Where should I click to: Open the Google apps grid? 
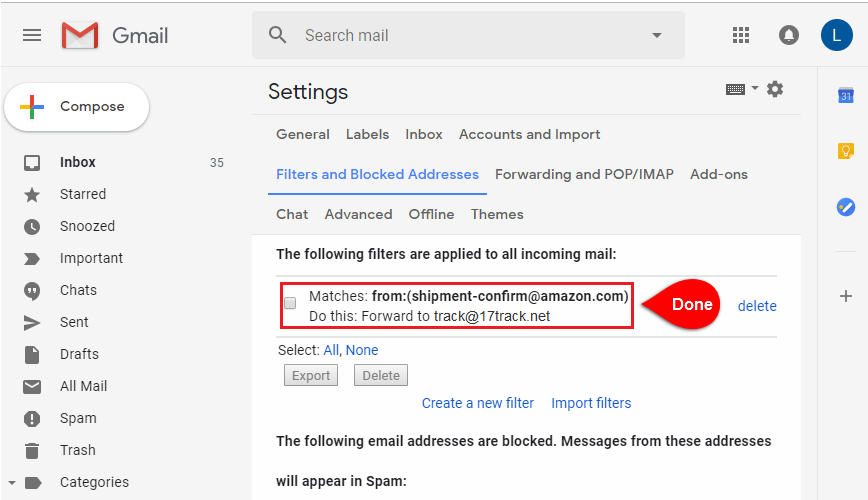coord(741,35)
